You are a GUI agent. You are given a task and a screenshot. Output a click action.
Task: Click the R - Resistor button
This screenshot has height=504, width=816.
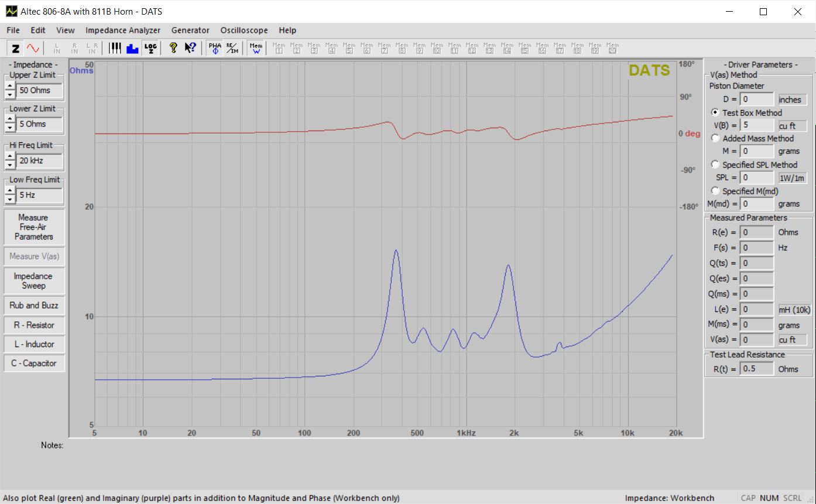[x=33, y=325]
